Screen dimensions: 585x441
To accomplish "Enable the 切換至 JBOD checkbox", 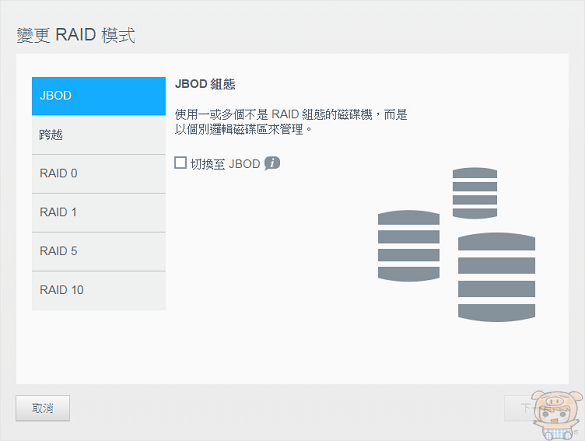I will (x=181, y=163).
